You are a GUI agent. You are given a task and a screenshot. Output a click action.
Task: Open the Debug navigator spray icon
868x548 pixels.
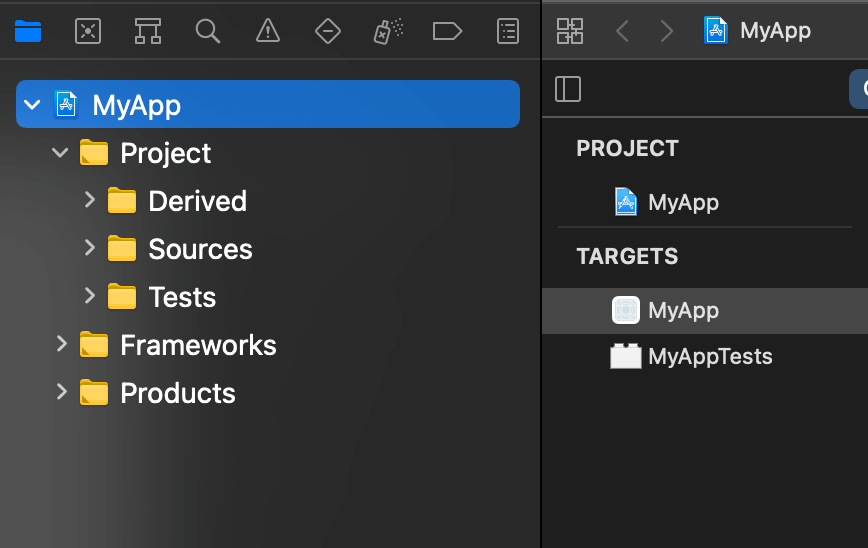click(388, 31)
